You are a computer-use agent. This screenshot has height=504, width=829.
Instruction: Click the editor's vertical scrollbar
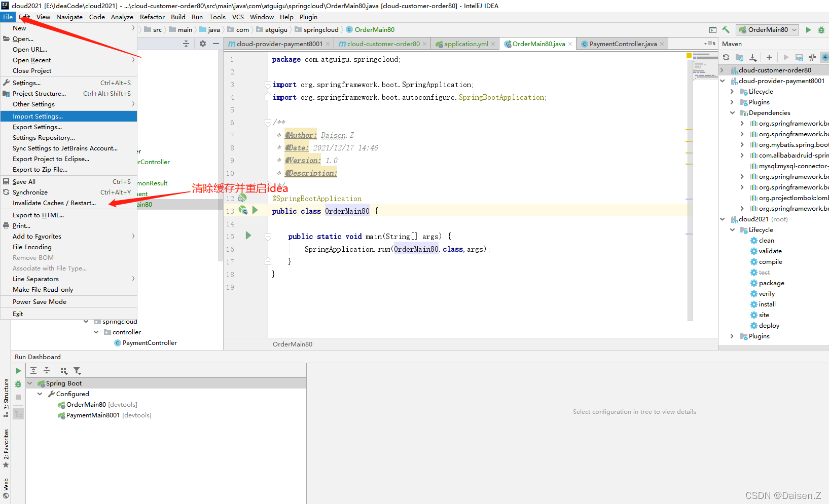click(x=690, y=190)
